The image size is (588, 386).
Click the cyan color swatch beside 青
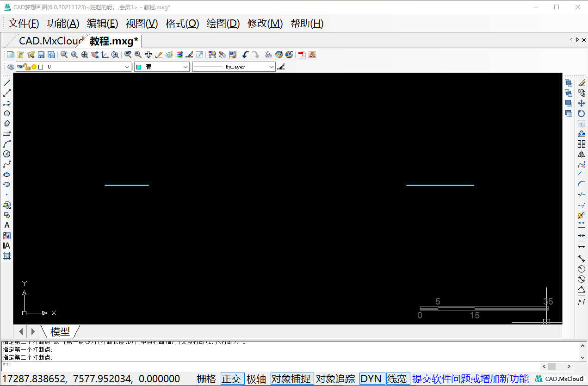click(139, 67)
